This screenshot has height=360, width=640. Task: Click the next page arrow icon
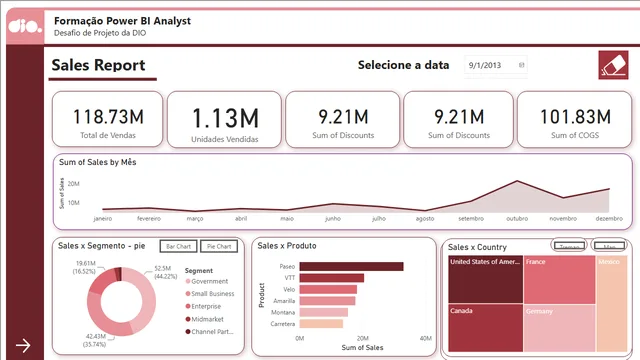pos(23,345)
